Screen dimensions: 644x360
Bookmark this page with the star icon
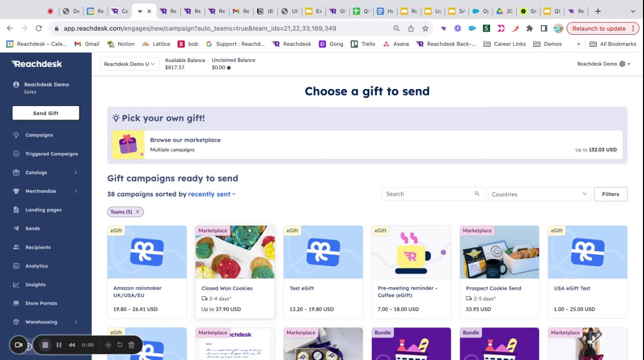[425, 28]
